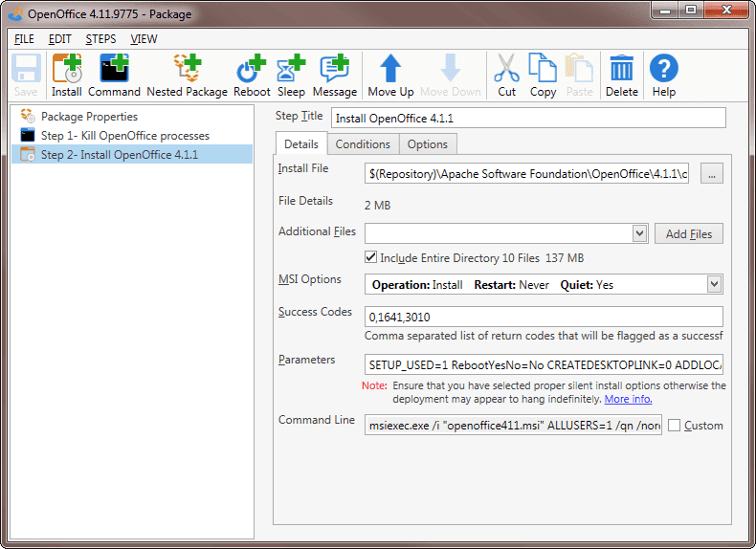This screenshot has height=549, width=756.
Task: Open the More info link
Action: click(628, 399)
